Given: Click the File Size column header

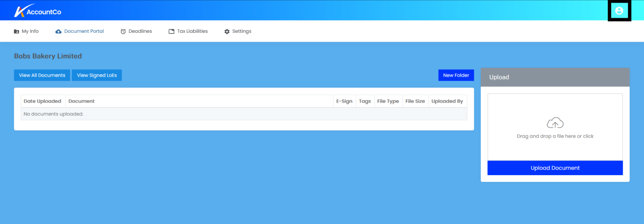Looking at the screenshot, I should point(415,101).
